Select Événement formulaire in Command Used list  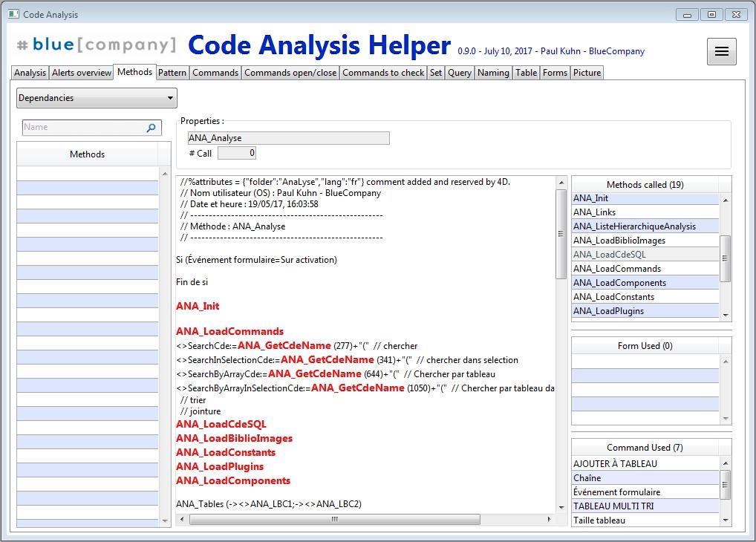point(645,492)
